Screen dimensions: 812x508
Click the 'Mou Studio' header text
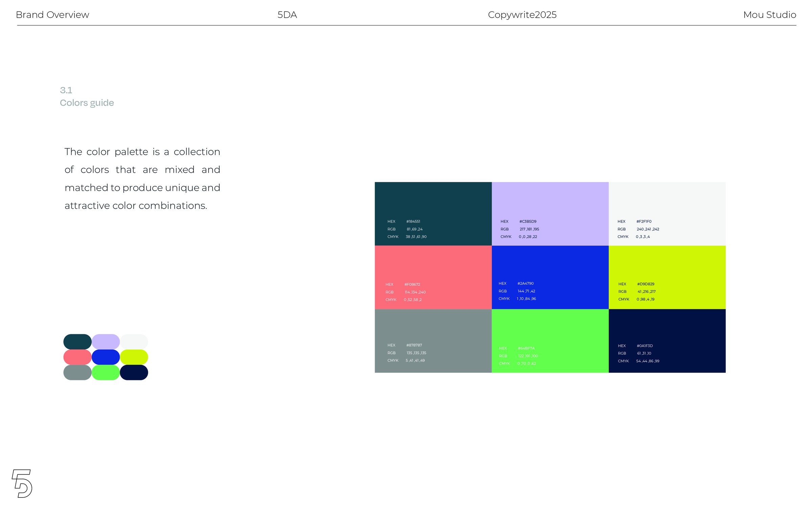coord(770,15)
